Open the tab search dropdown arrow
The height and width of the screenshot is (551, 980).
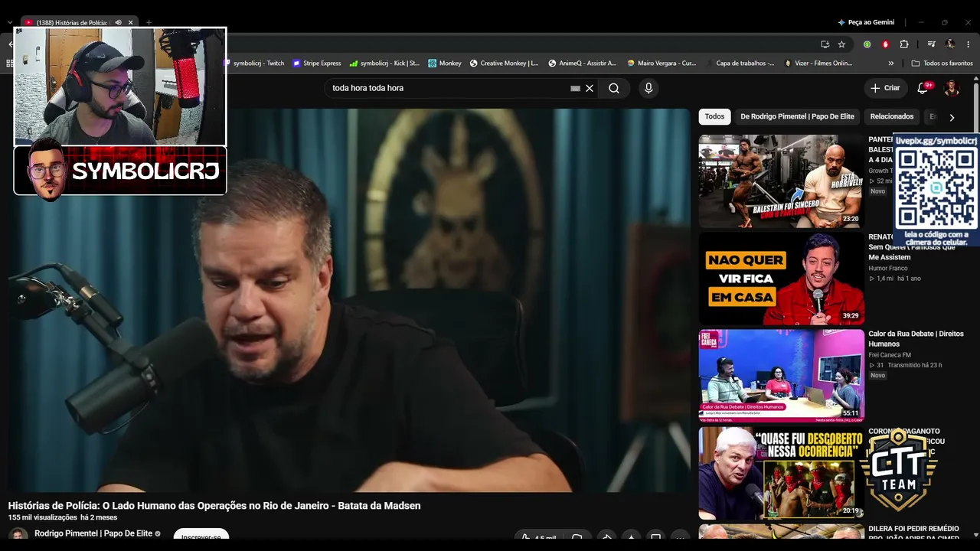[10, 23]
